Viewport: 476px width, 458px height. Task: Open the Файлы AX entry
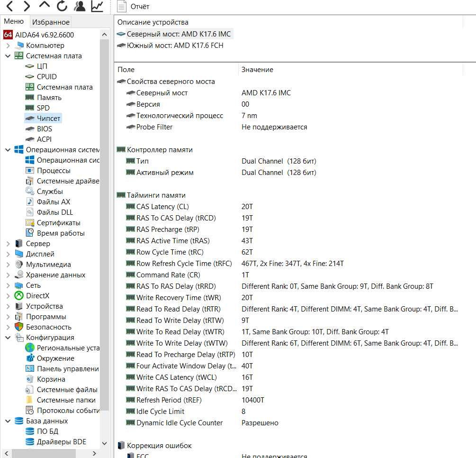click(53, 202)
